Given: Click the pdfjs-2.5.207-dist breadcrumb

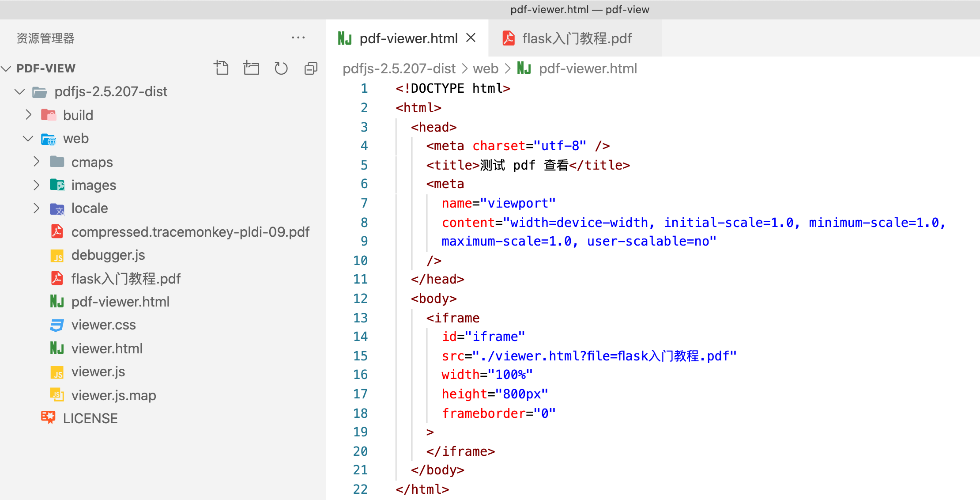Looking at the screenshot, I should pos(399,68).
